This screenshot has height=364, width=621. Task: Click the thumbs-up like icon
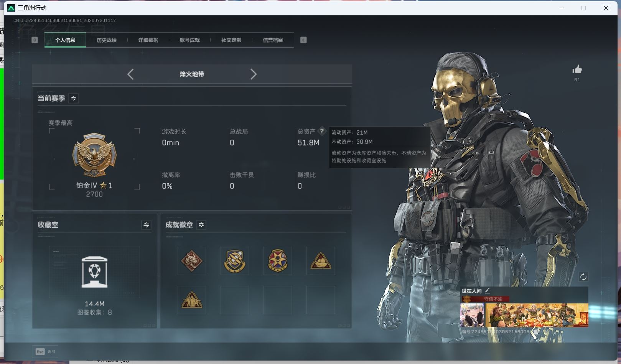point(577,69)
